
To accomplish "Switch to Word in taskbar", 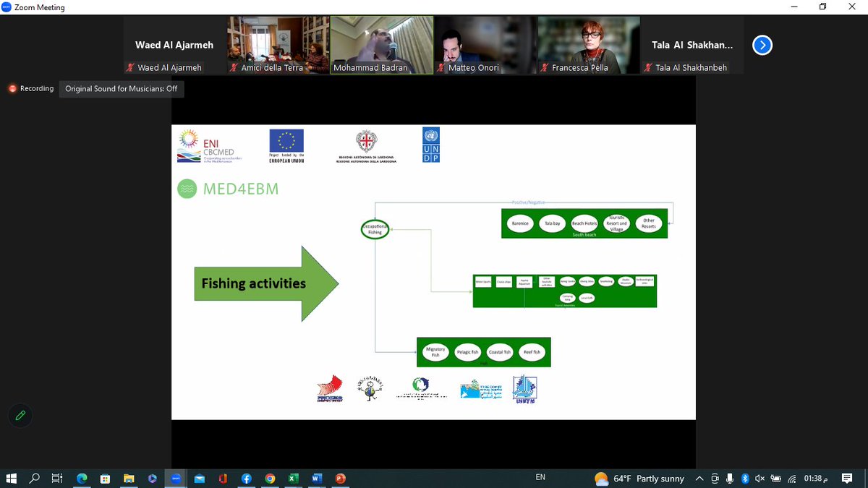I will click(317, 478).
